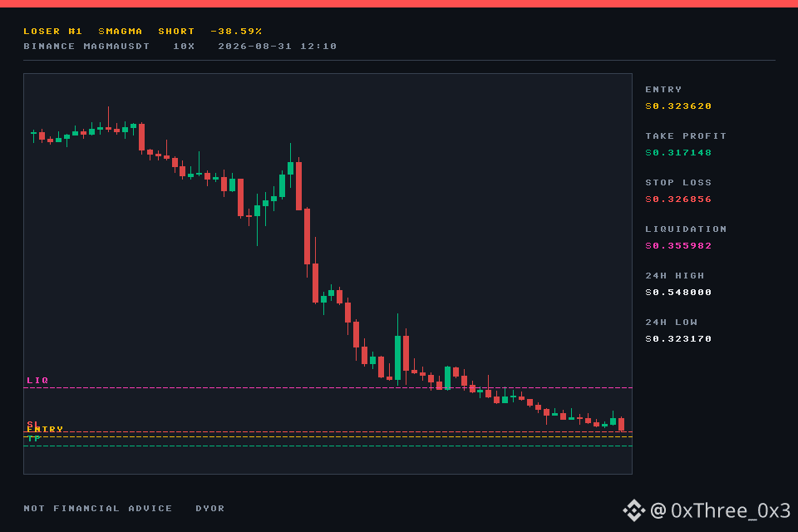Click the STOP LOSS heading

tap(678, 183)
